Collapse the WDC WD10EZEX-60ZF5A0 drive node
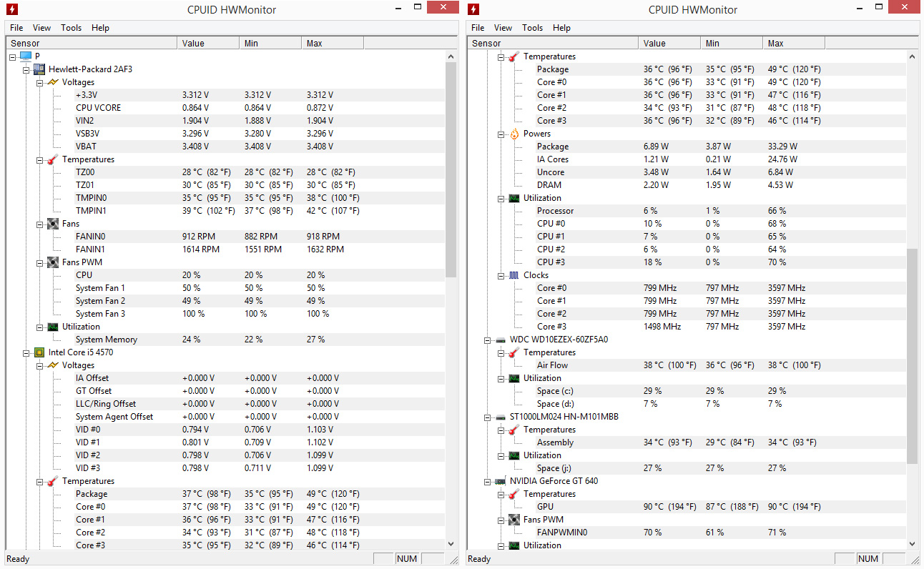 coord(488,339)
